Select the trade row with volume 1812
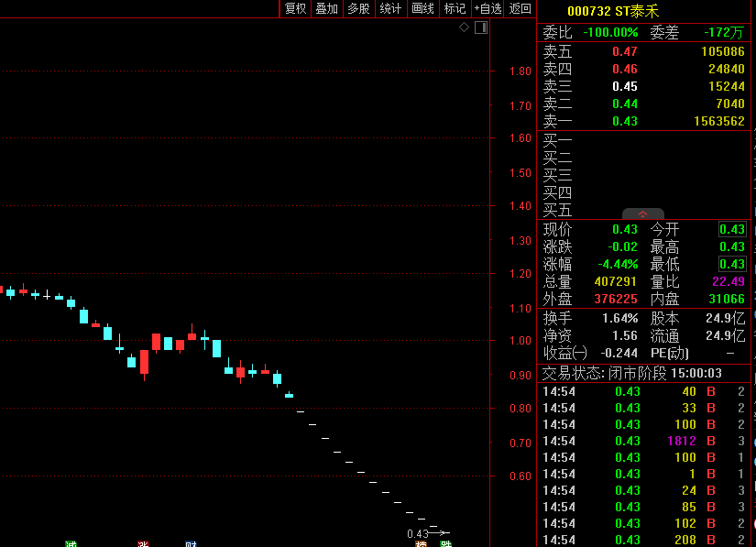The width and height of the screenshot is (756, 547). pos(643,441)
